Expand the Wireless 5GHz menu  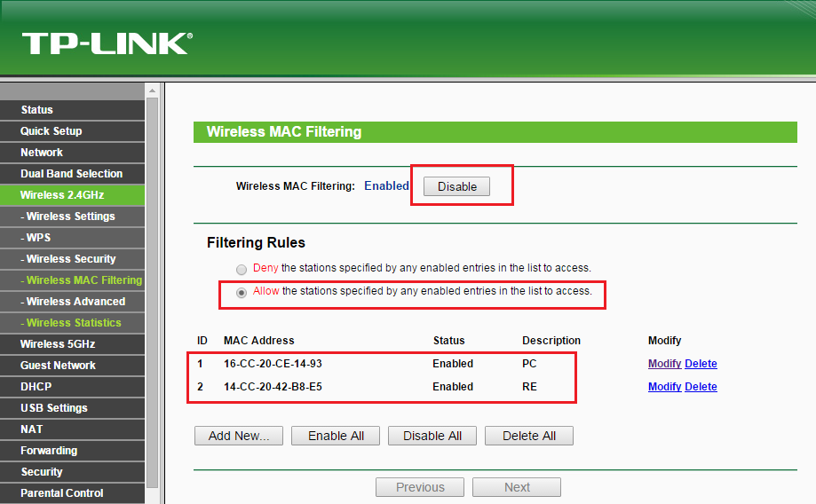tap(72, 343)
